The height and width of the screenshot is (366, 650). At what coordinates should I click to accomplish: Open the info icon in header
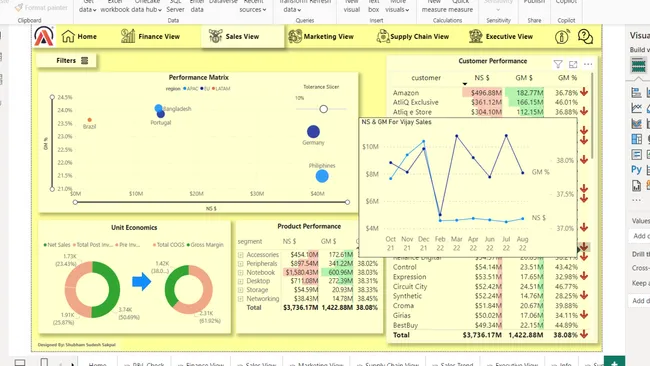click(x=562, y=36)
